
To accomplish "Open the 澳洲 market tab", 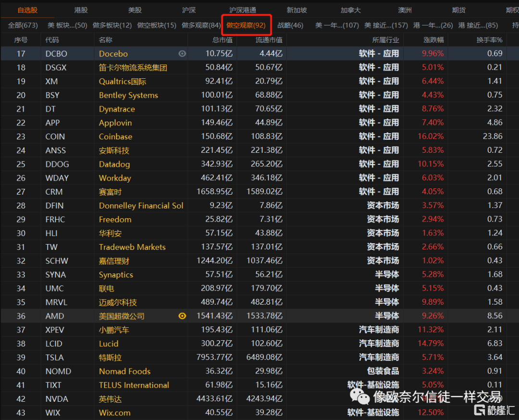I will pyautogui.click(x=405, y=10).
